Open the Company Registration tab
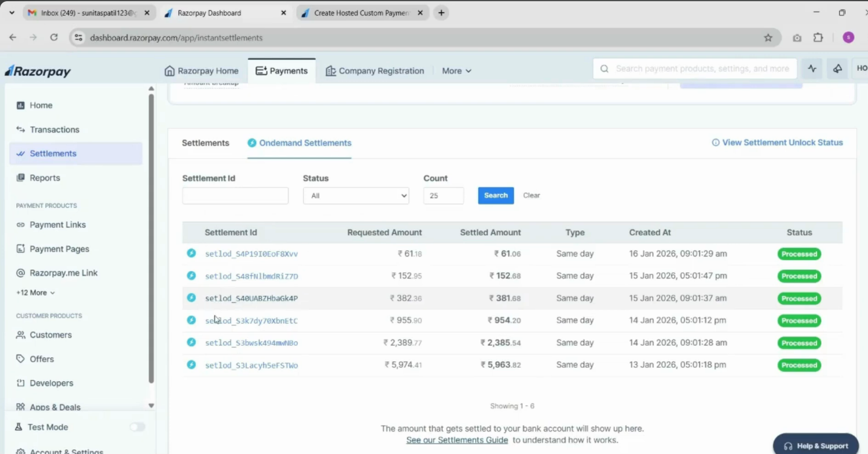 375,71
